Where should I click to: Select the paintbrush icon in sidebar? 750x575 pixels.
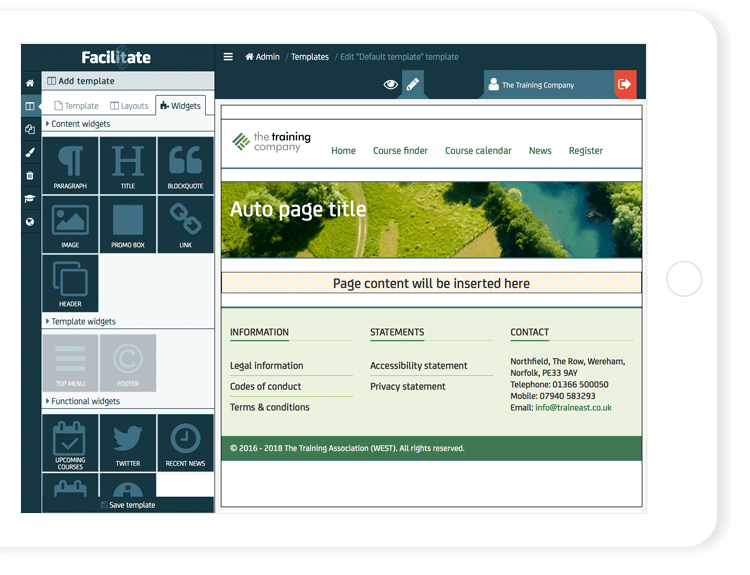(30, 153)
